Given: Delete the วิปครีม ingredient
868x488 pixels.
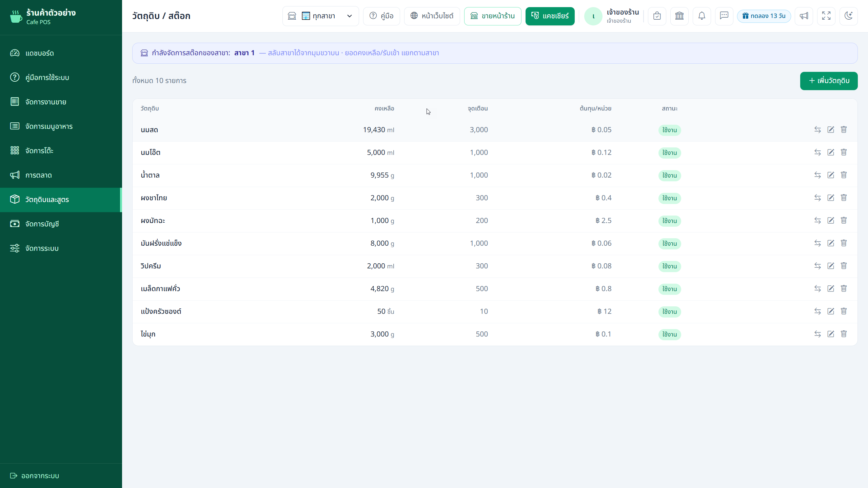Looking at the screenshot, I should (x=844, y=266).
